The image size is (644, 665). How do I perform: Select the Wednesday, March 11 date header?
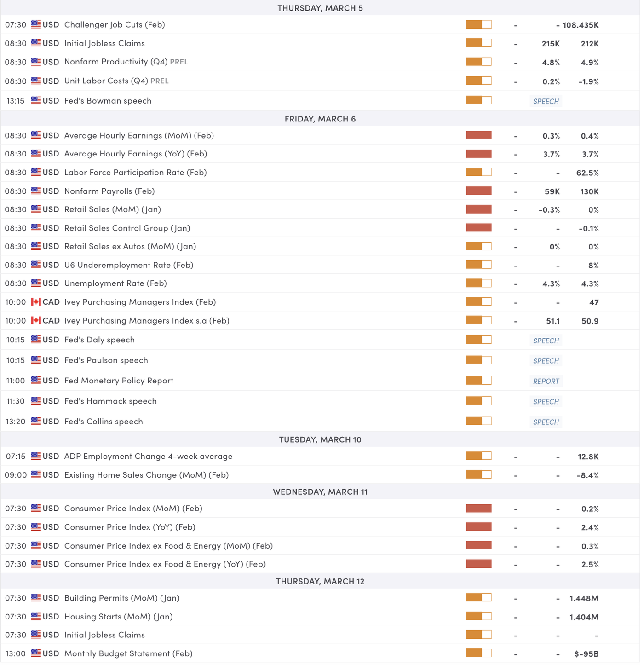(320, 492)
